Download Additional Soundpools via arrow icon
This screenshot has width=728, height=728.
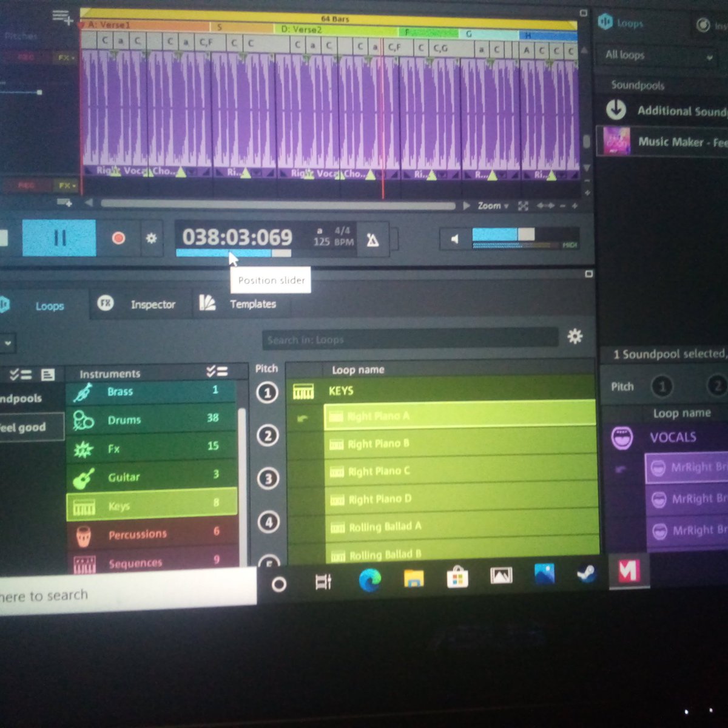pos(616,109)
